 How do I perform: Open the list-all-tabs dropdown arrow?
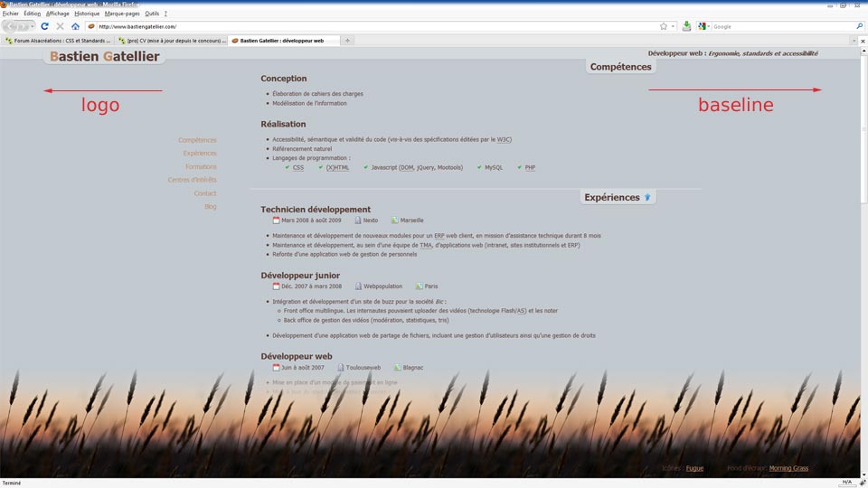click(853, 41)
